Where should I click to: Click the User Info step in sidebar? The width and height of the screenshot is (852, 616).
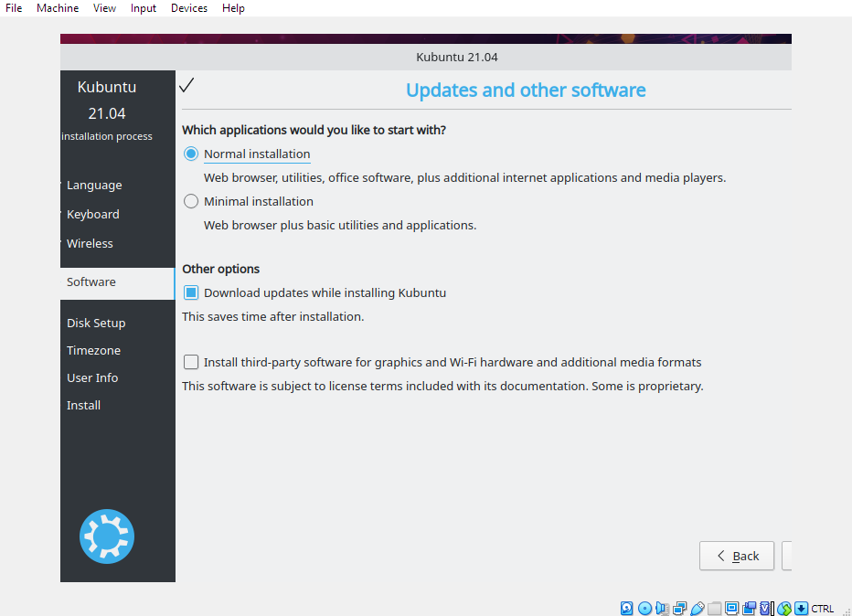pos(92,377)
